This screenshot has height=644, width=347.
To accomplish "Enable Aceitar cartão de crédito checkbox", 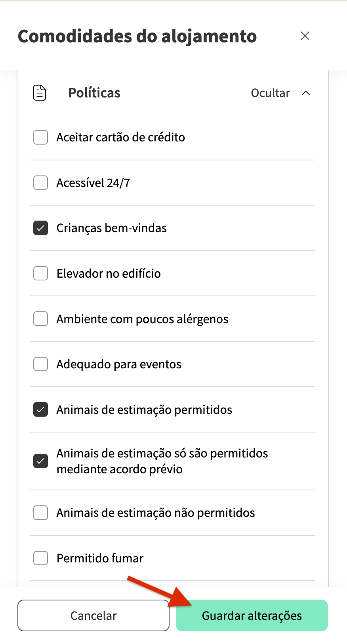I will pyautogui.click(x=41, y=137).
